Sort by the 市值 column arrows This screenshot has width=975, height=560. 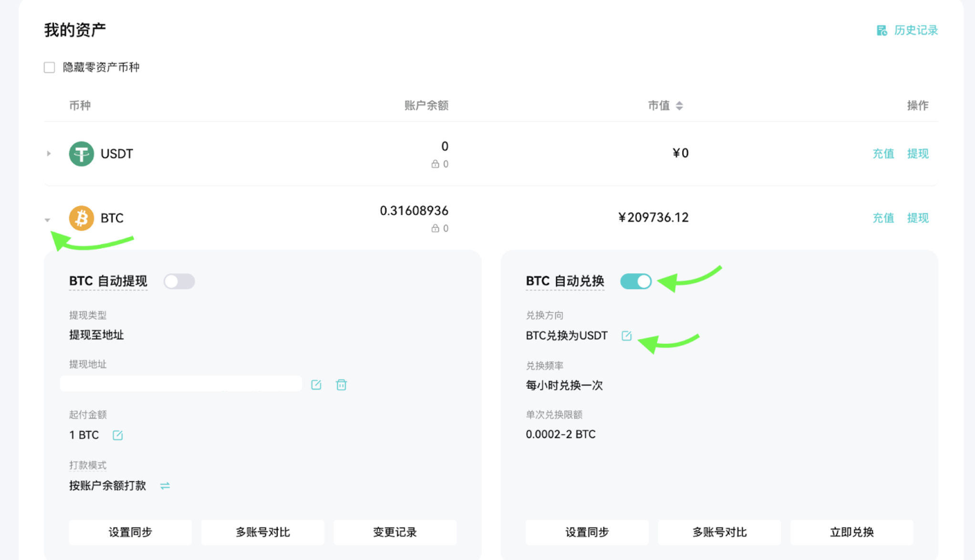679,106
